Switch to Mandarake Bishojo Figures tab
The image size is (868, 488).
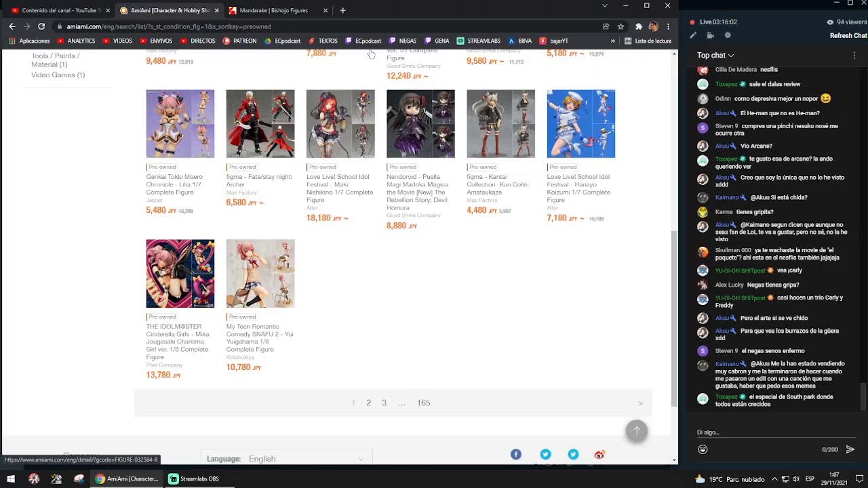[273, 10]
